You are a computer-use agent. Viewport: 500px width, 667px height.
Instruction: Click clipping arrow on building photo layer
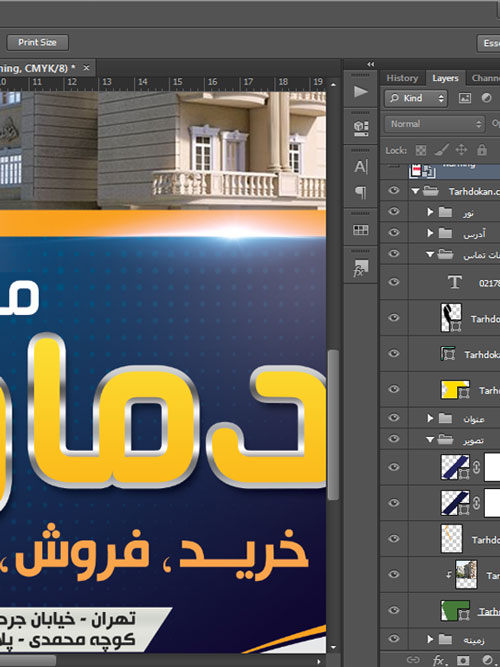click(449, 575)
